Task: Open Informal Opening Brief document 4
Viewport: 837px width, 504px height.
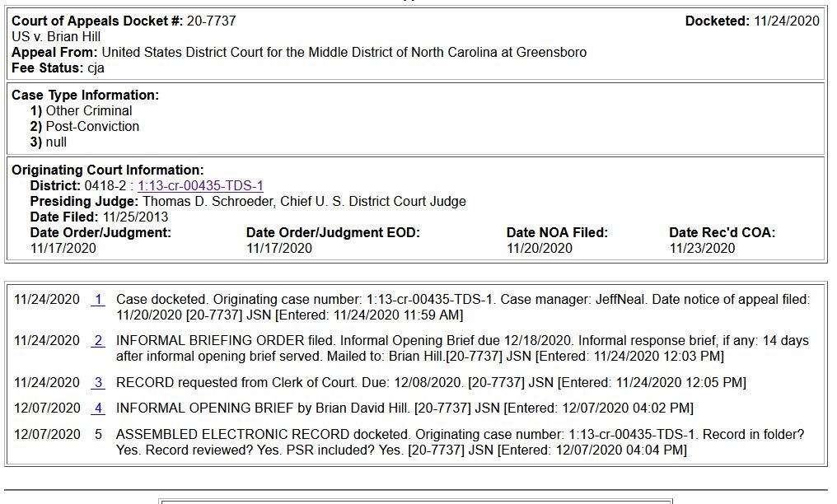Action: coord(98,408)
